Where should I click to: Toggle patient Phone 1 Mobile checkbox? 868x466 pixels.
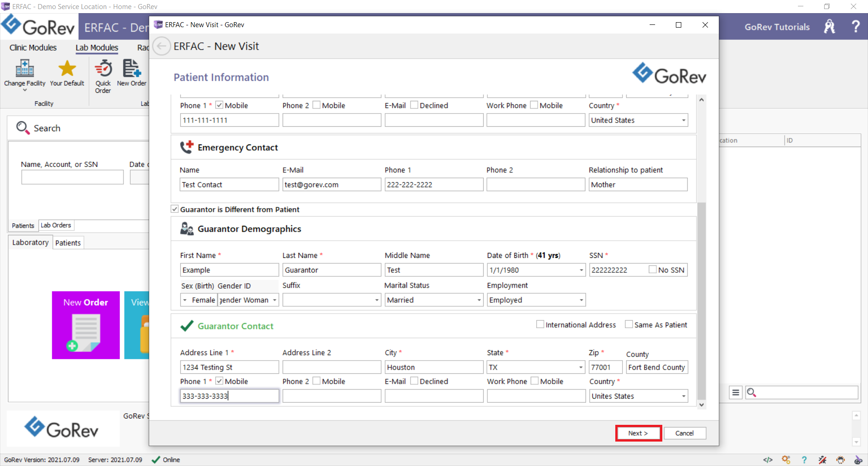click(219, 105)
